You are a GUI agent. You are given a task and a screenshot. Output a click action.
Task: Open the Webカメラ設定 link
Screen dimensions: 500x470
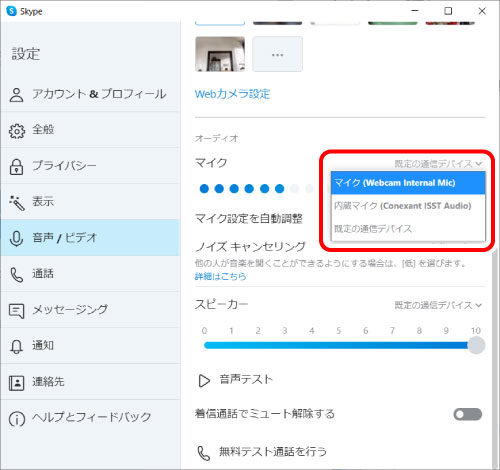tap(232, 94)
